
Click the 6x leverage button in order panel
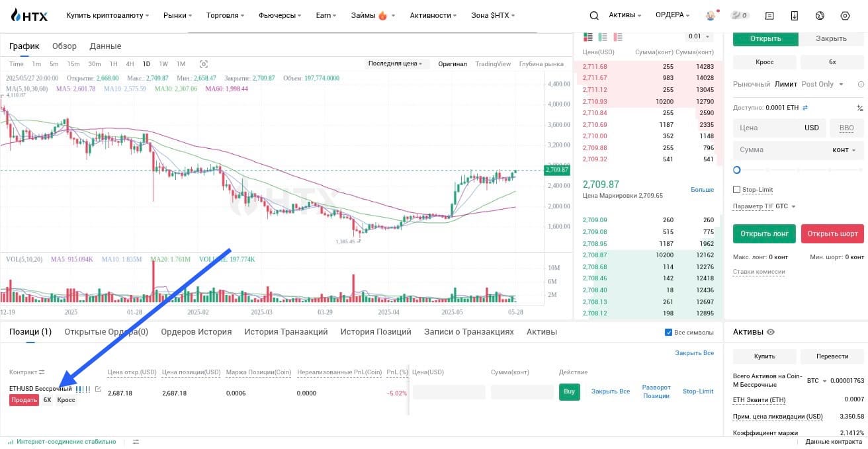click(x=832, y=62)
